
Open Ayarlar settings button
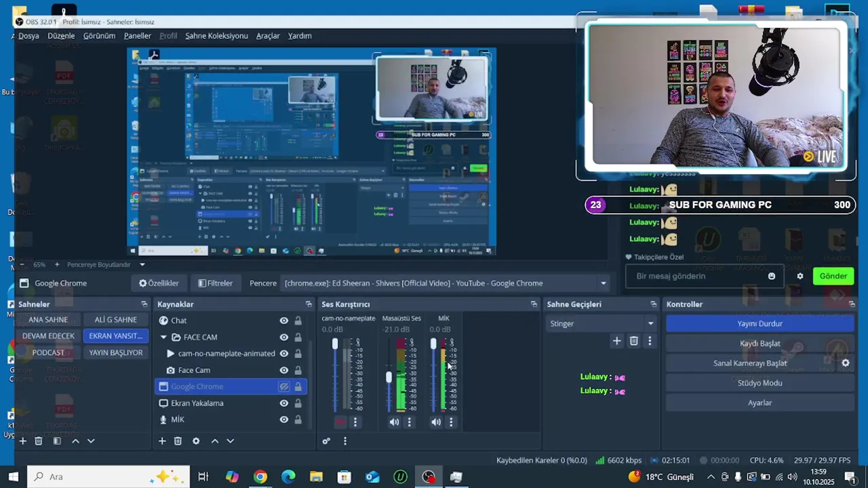coord(759,403)
